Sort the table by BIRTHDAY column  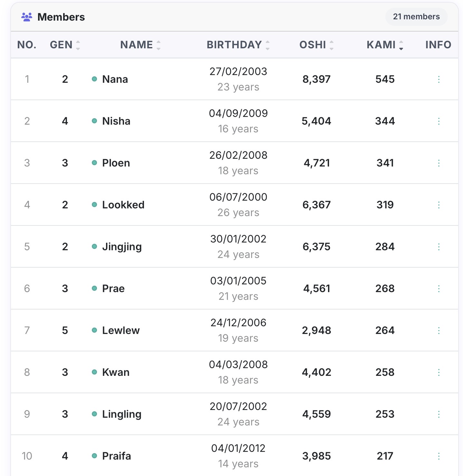click(238, 45)
